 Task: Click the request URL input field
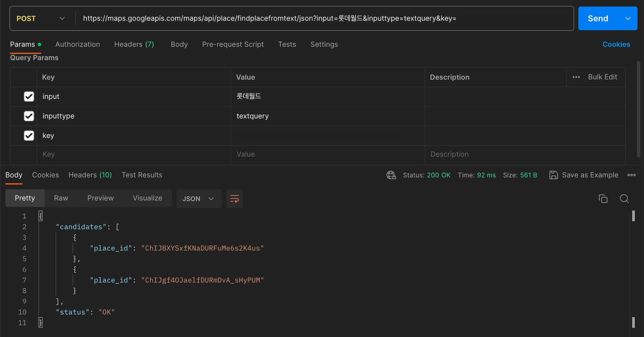point(324,18)
